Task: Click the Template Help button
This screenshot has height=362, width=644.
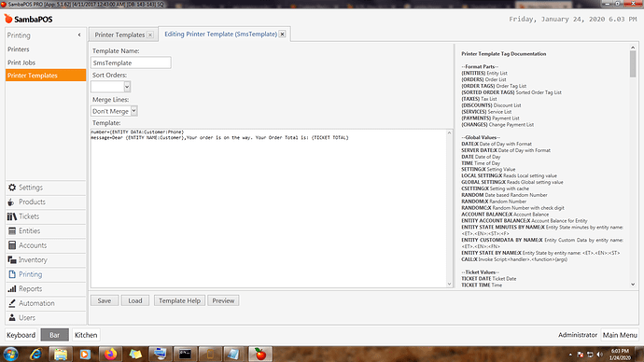Action: point(179,300)
